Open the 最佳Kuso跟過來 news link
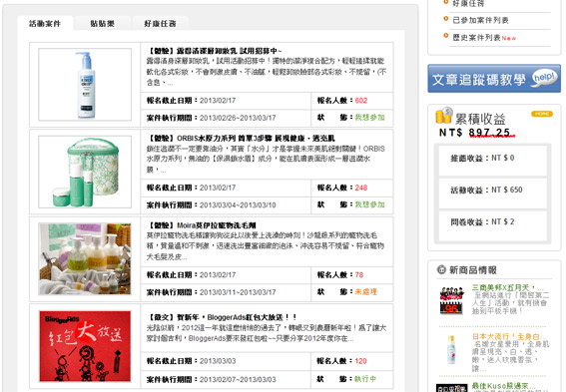This screenshot has height=392, width=566. 504,386
